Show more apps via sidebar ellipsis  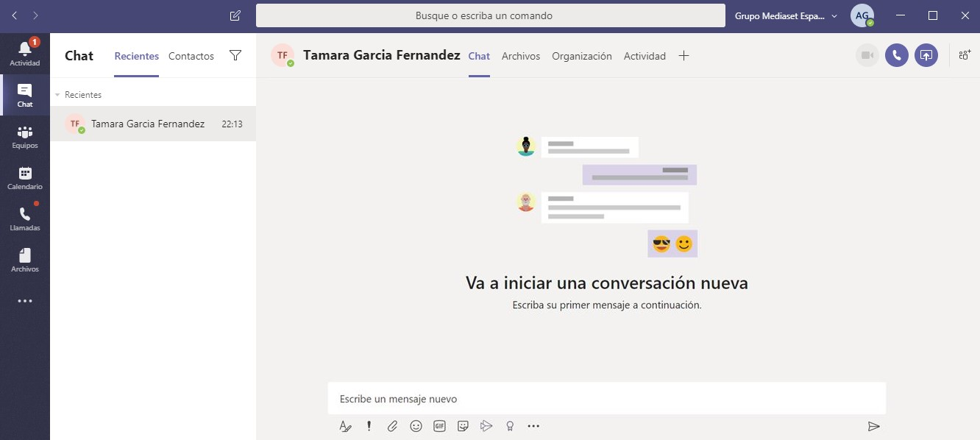tap(25, 301)
